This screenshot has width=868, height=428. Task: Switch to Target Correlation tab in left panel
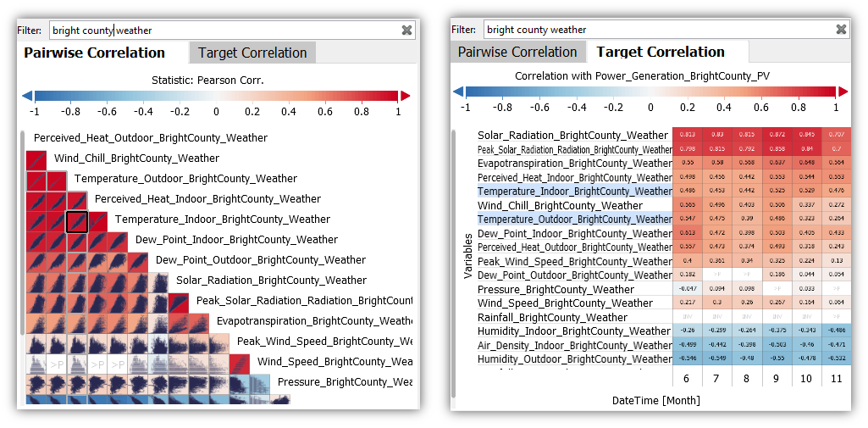click(252, 53)
